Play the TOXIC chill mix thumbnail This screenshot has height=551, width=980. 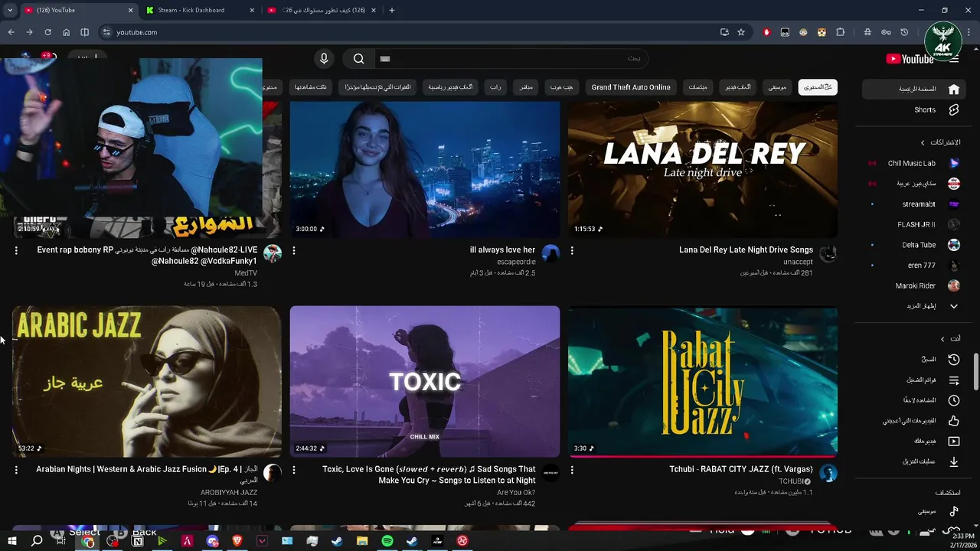pos(425,381)
